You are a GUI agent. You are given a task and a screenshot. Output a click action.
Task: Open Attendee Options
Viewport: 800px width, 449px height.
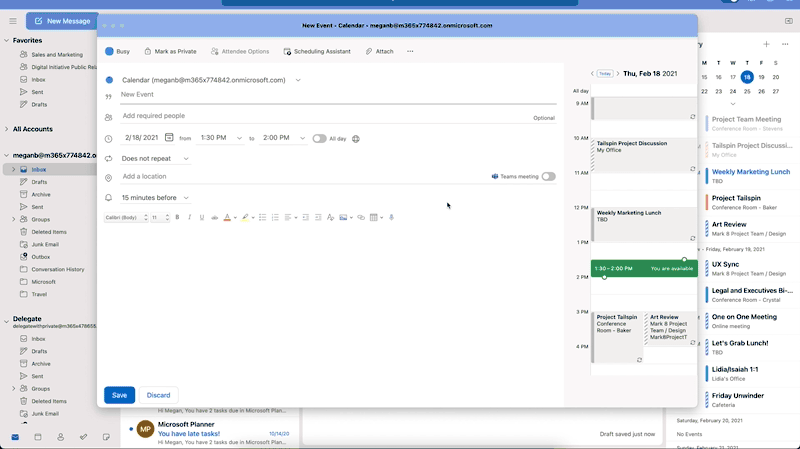pyautogui.click(x=240, y=52)
